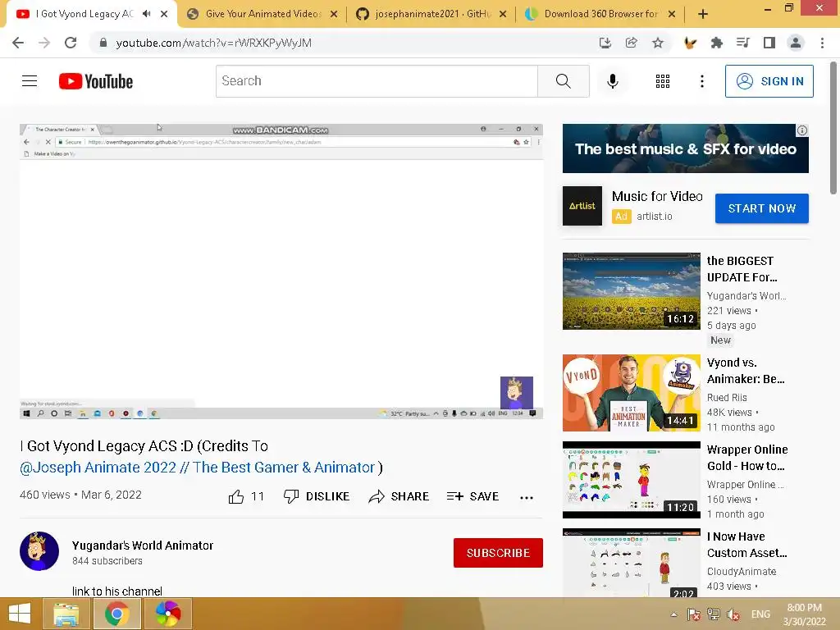Open Wrapper Online Gold video thumbnail
Image resolution: width=840 pixels, height=630 pixels.
[x=631, y=480]
